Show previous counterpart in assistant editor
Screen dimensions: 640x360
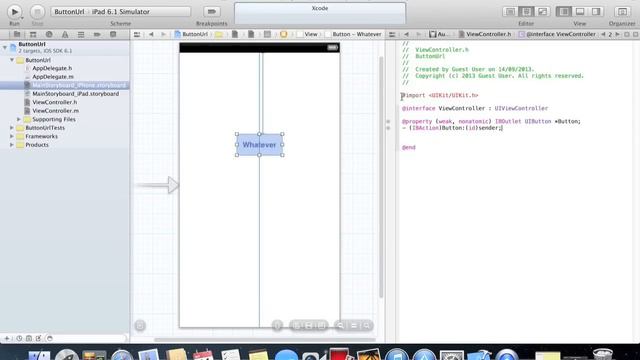(x=603, y=35)
